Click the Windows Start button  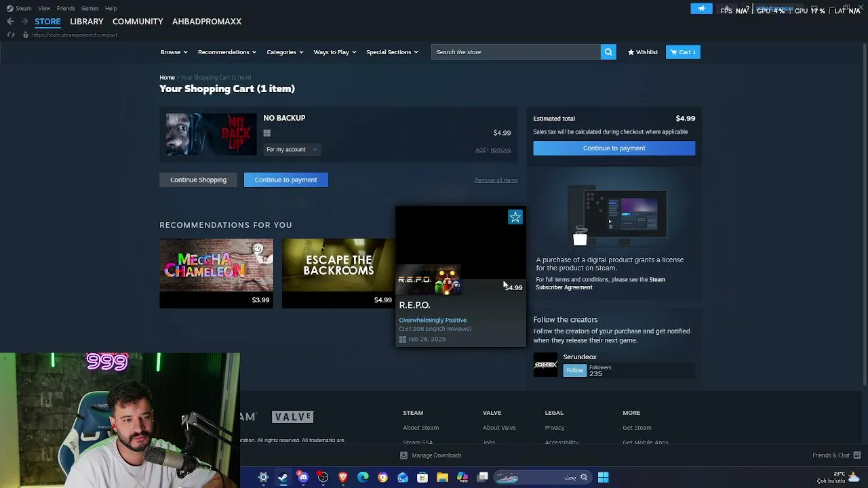click(603, 477)
